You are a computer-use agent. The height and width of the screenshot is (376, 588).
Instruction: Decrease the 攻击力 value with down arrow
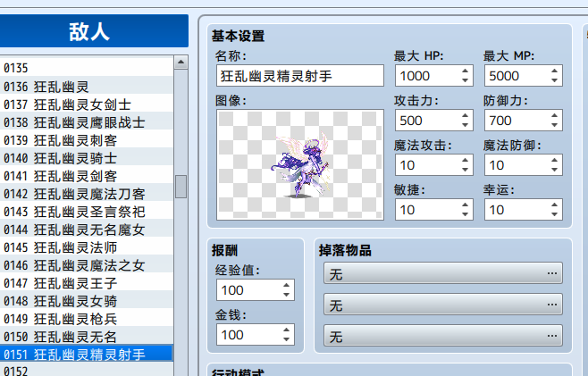[465, 125]
